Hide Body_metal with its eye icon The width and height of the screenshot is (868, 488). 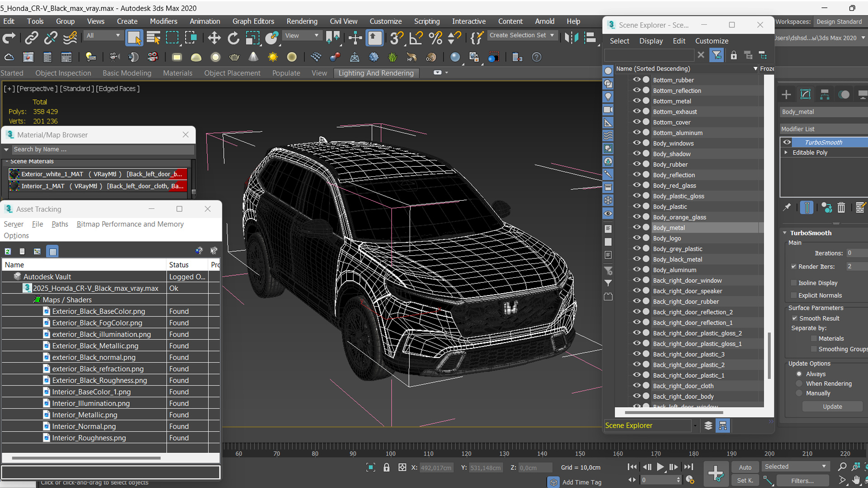pyautogui.click(x=637, y=228)
